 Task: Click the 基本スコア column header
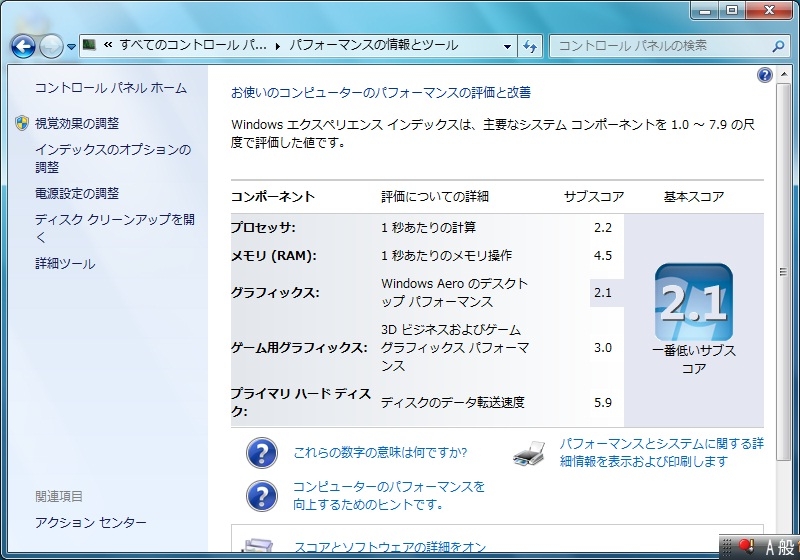point(694,196)
